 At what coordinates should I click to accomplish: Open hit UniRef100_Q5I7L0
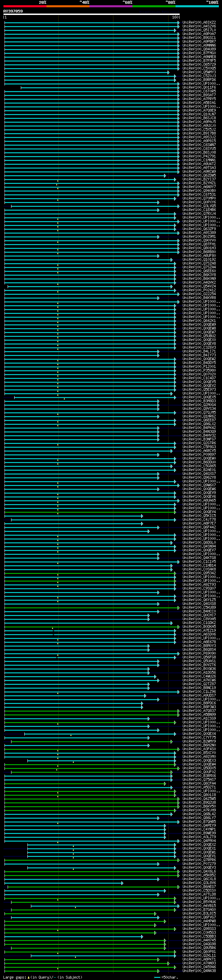(x=199, y=30)
